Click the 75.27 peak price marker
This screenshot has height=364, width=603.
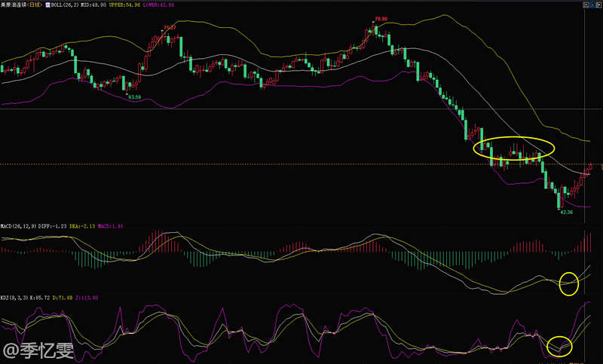170,28
